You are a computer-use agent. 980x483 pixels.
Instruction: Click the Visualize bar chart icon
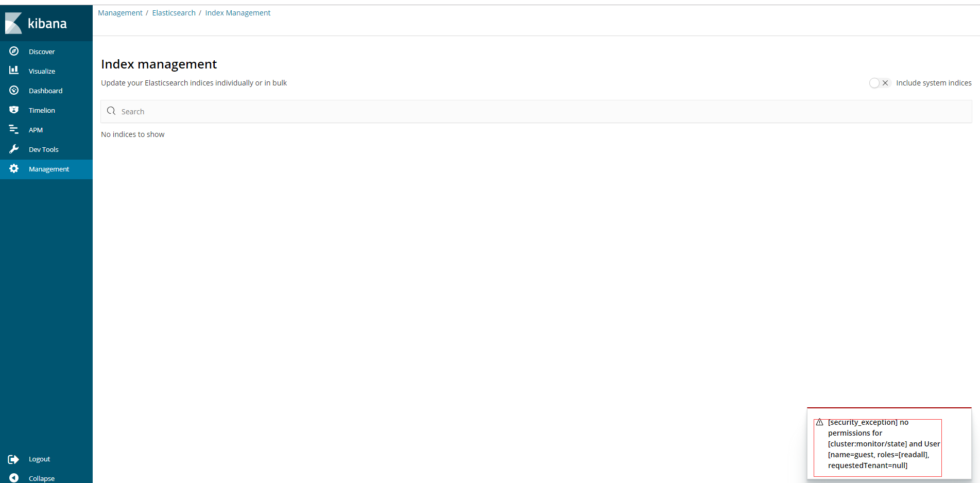(14, 70)
